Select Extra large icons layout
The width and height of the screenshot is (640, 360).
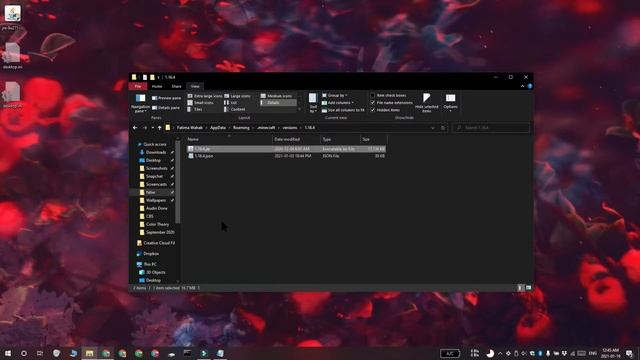click(205, 96)
